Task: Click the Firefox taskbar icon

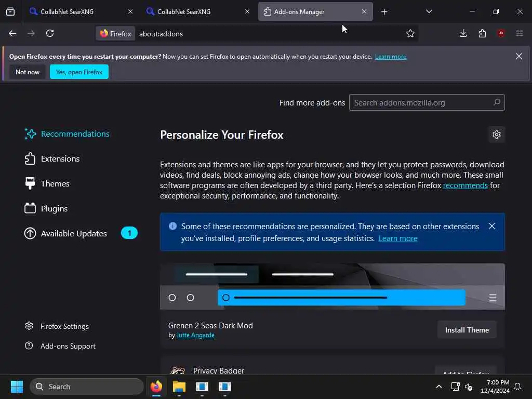Action: pos(156,387)
